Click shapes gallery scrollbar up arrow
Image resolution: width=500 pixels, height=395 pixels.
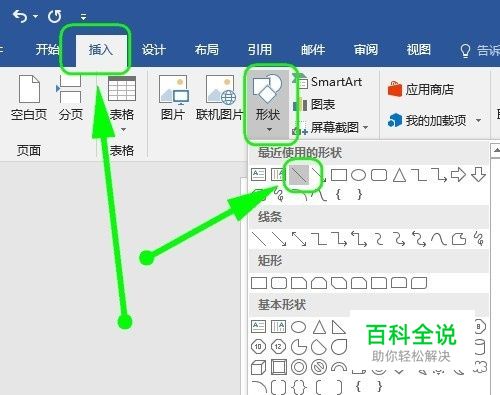coord(496,150)
